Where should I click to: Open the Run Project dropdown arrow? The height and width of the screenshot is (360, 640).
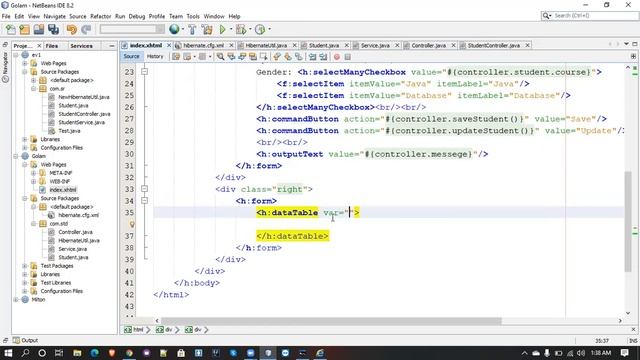[x=230, y=29]
